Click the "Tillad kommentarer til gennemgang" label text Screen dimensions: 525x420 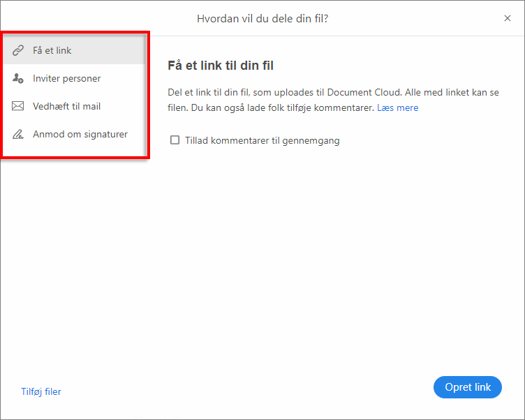tap(262, 140)
